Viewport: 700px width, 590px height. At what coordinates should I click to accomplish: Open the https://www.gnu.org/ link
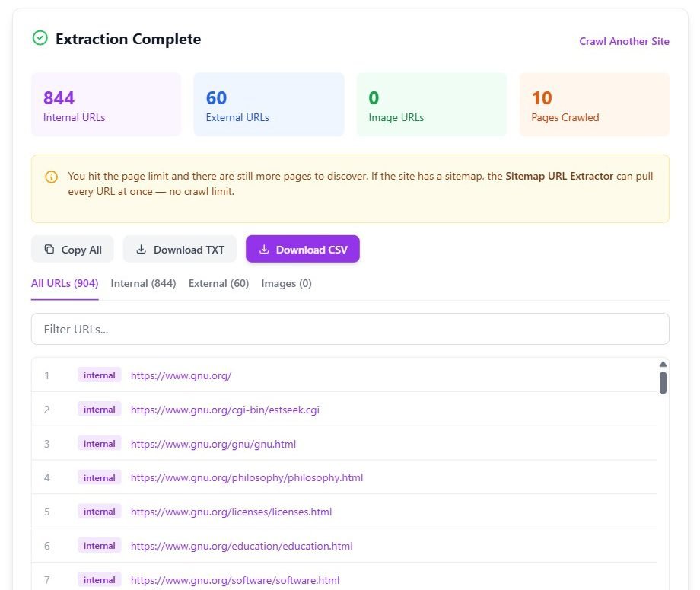coord(181,375)
